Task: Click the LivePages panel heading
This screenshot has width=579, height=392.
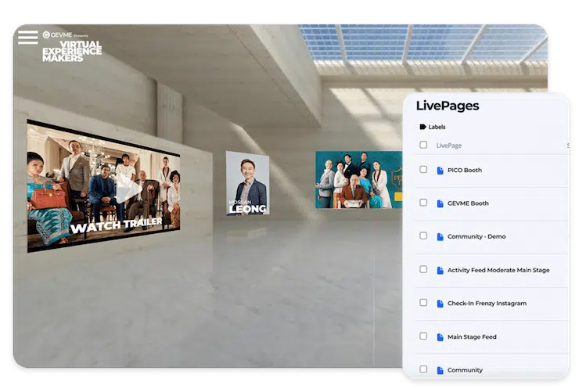Action: (448, 106)
